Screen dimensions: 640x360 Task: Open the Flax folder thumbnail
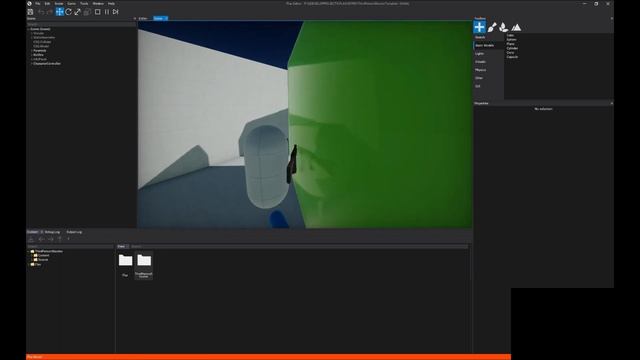(125, 264)
